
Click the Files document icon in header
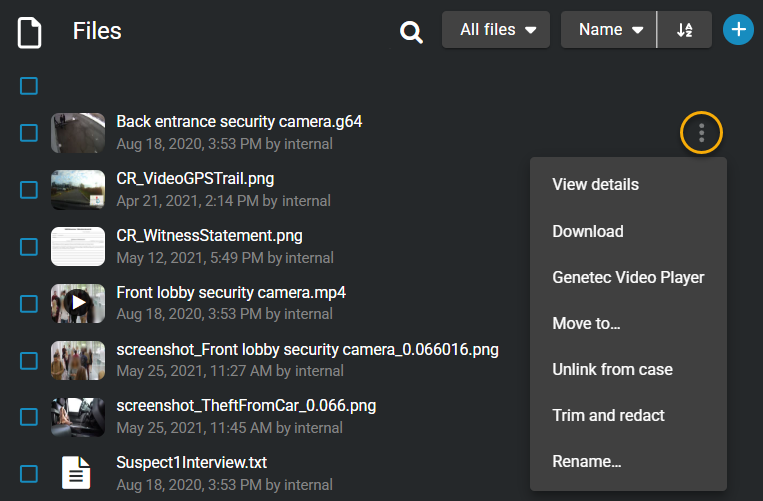point(31,31)
